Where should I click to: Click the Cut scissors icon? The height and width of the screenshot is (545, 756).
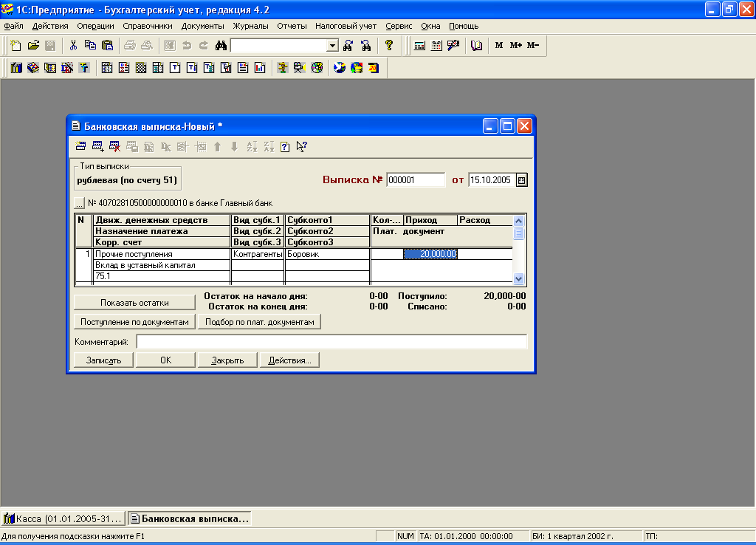pyautogui.click(x=73, y=45)
